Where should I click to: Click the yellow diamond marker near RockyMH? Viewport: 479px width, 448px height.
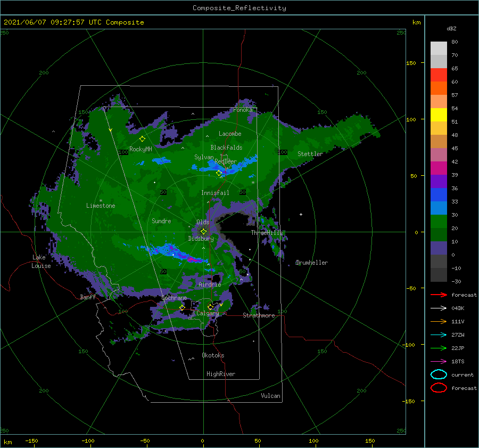coord(142,139)
